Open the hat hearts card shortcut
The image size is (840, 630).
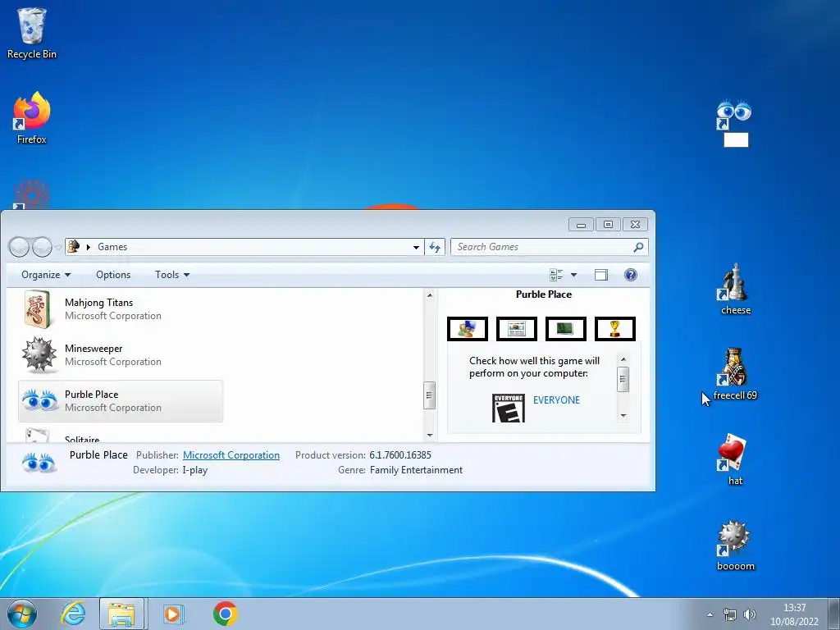[735, 459]
